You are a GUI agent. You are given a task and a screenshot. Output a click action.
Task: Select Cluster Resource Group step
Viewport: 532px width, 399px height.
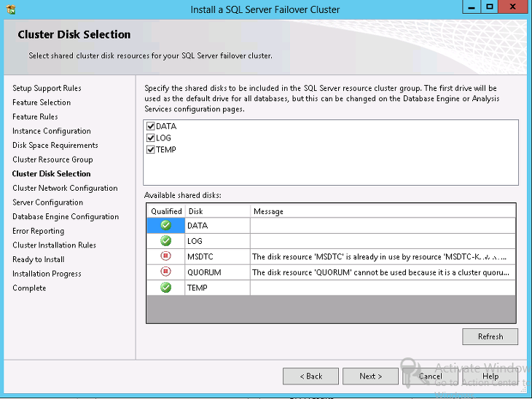coord(52,159)
